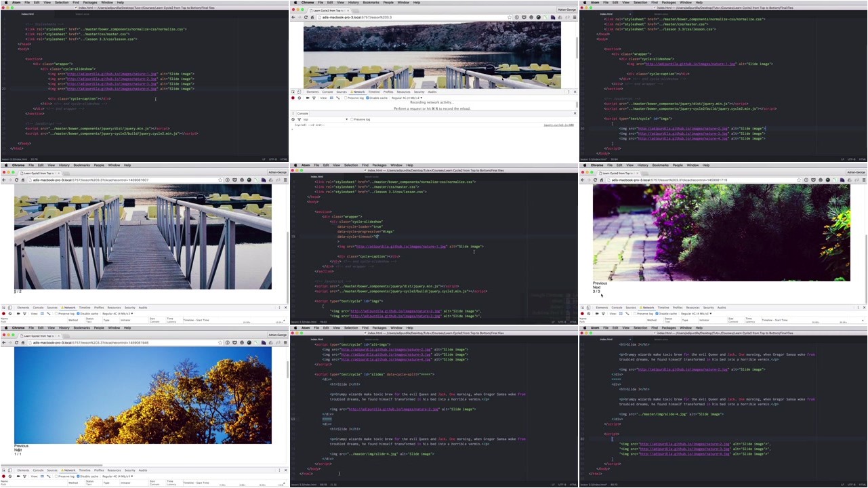868x488 pixels.
Task: Uncheck Disable cache in autumn tree DevTools
Action: [x=78, y=476]
